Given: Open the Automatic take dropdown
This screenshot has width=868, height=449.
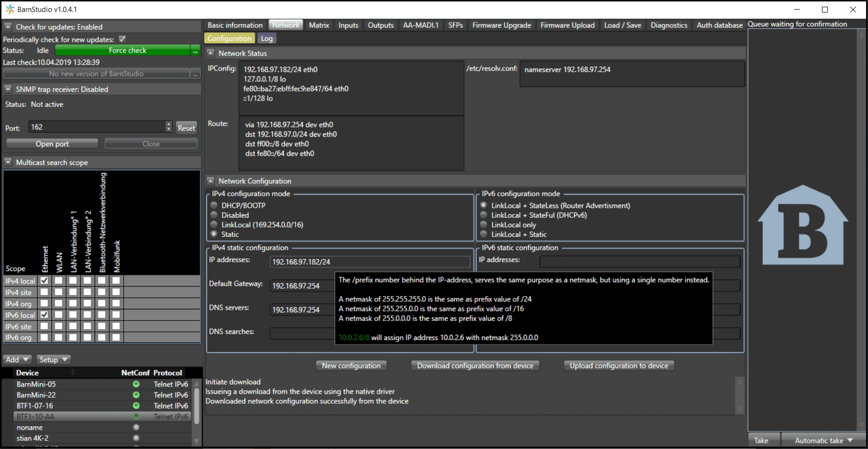Looking at the screenshot, I should (x=823, y=440).
